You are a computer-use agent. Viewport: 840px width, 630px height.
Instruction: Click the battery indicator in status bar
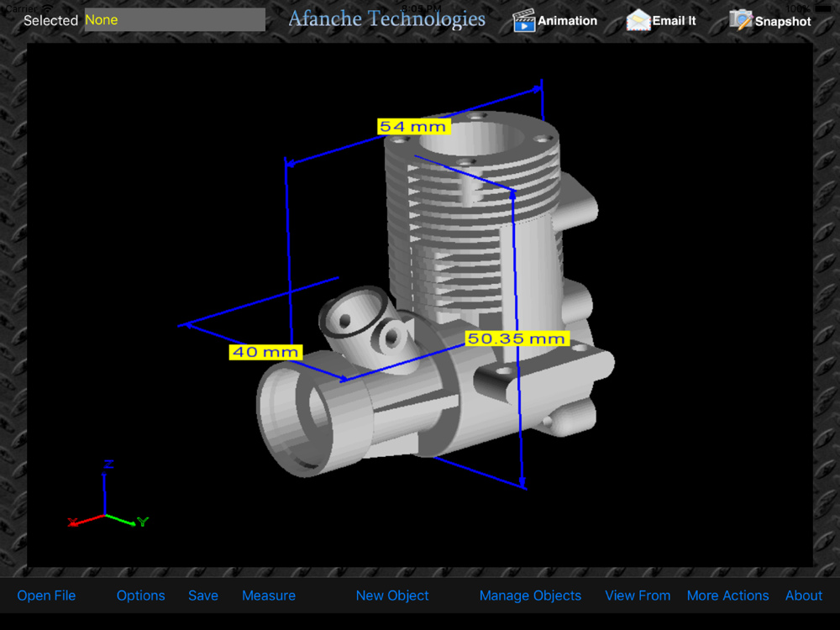tap(822, 8)
